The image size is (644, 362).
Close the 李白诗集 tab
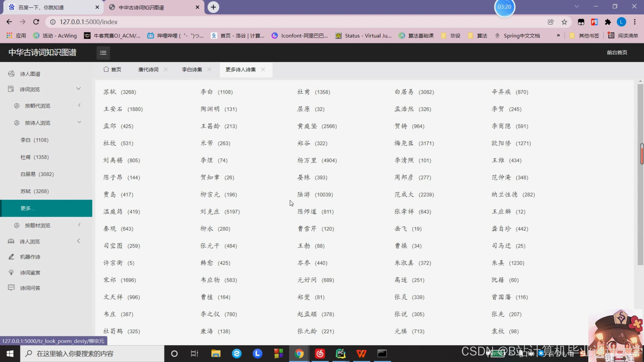tap(209, 69)
